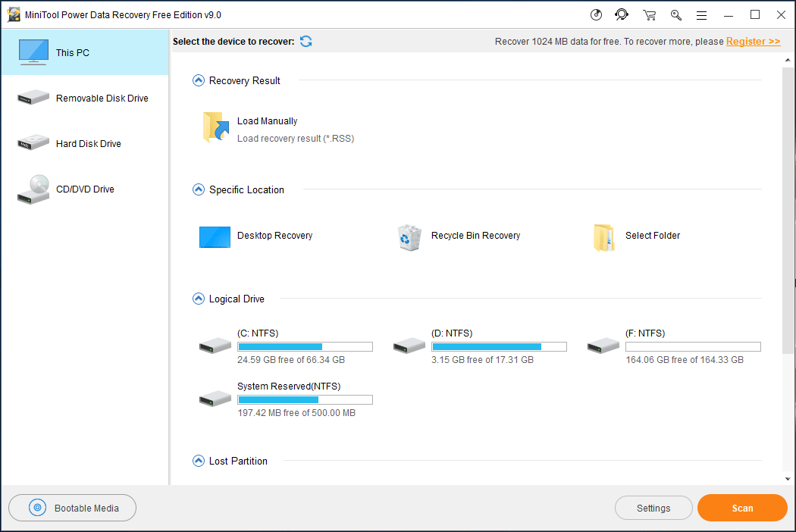Open the shopping cart purchase icon

(x=649, y=14)
